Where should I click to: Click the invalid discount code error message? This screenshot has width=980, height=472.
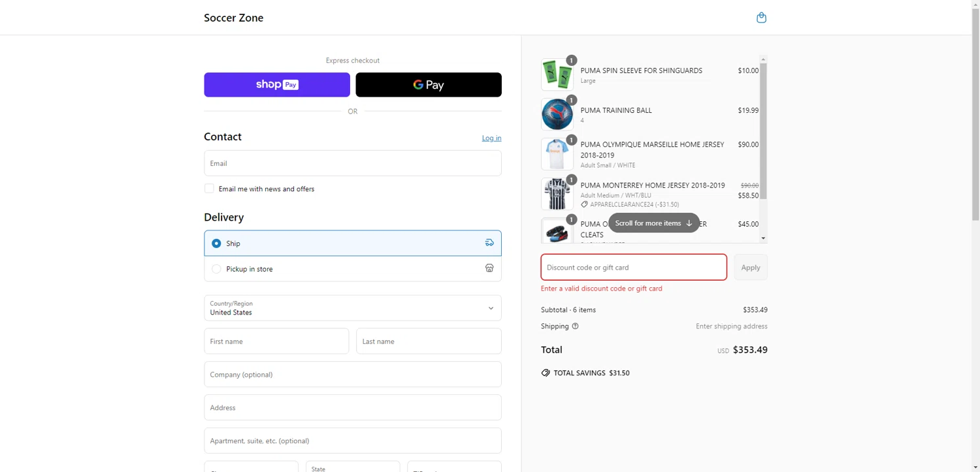coord(602,289)
